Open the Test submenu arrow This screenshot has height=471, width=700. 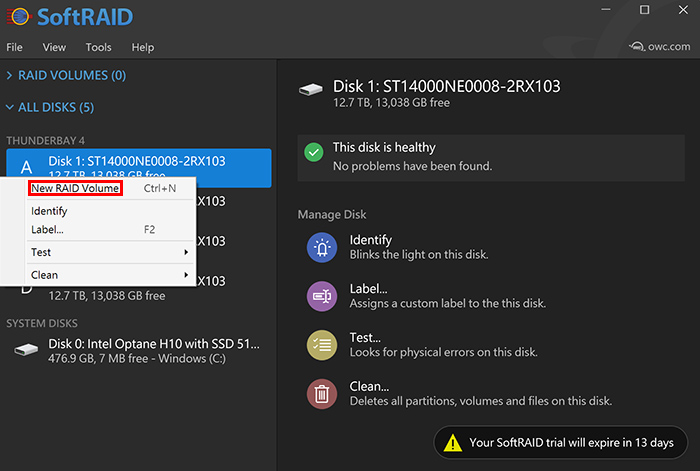coord(186,252)
